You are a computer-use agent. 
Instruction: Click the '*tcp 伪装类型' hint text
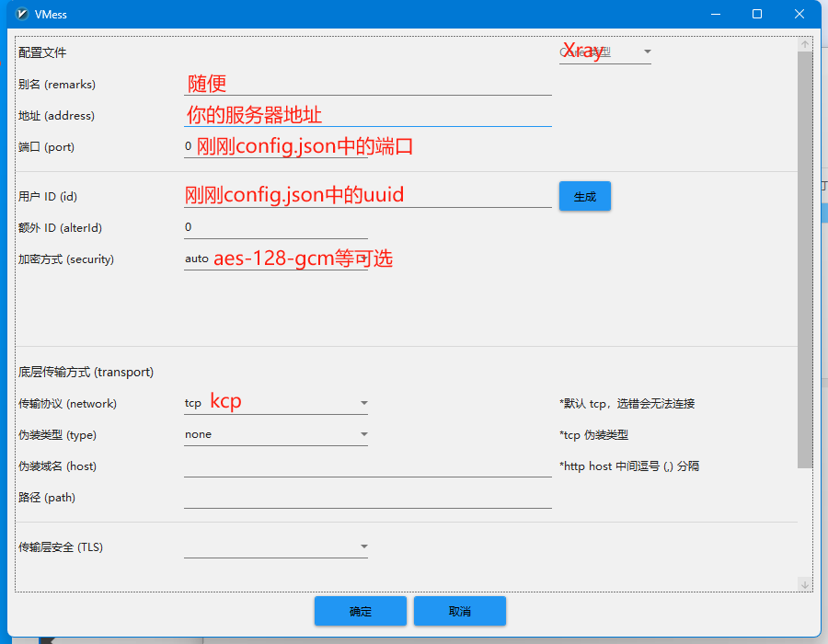coord(593,435)
